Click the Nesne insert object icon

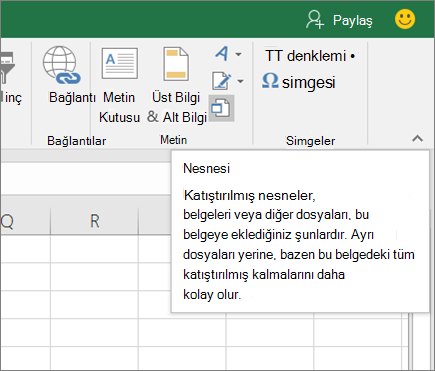click(x=221, y=108)
